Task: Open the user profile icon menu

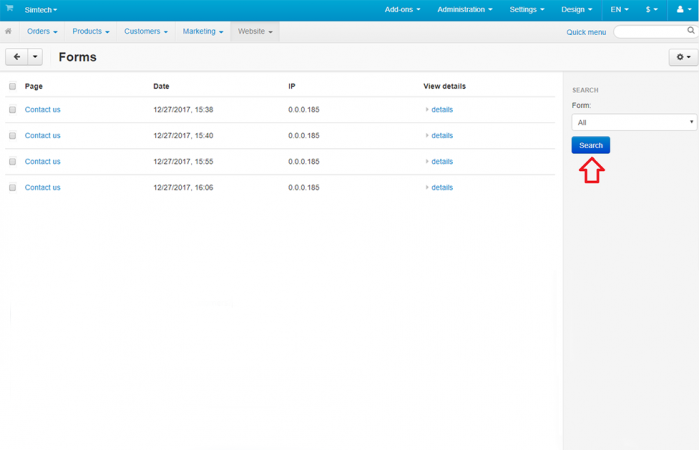Action: point(683,9)
